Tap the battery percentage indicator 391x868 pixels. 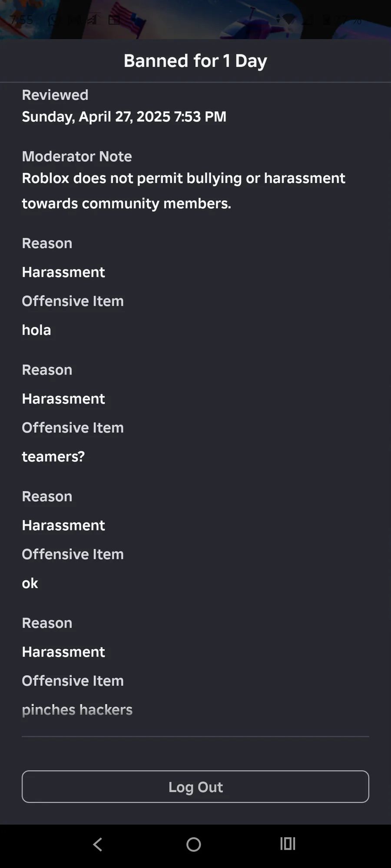(x=345, y=20)
